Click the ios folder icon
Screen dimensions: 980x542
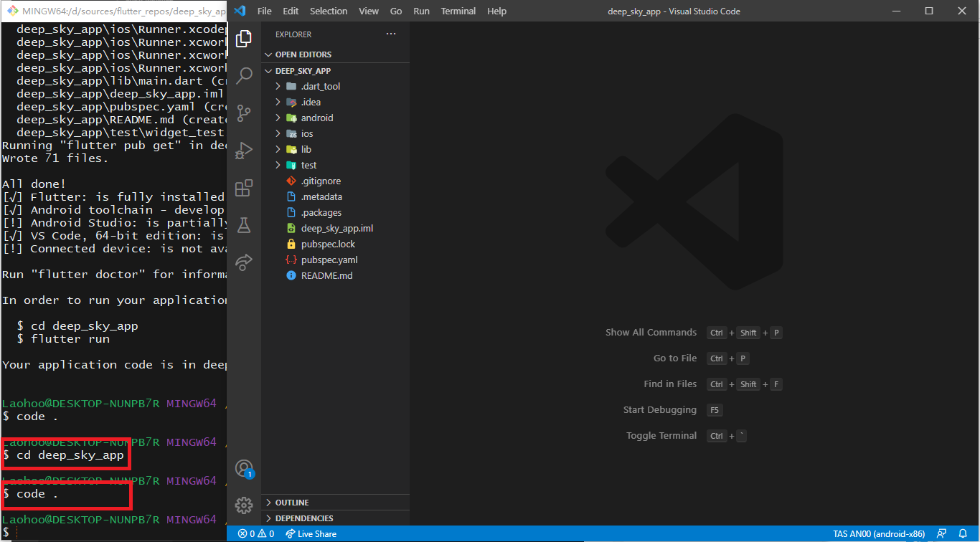pyautogui.click(x=291, y=133)
